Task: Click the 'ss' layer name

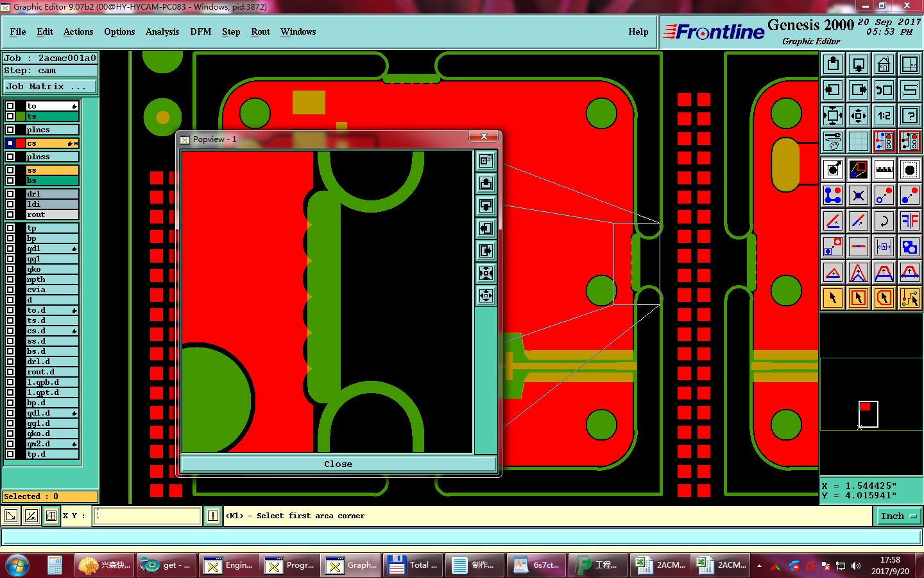Action: 53,170
